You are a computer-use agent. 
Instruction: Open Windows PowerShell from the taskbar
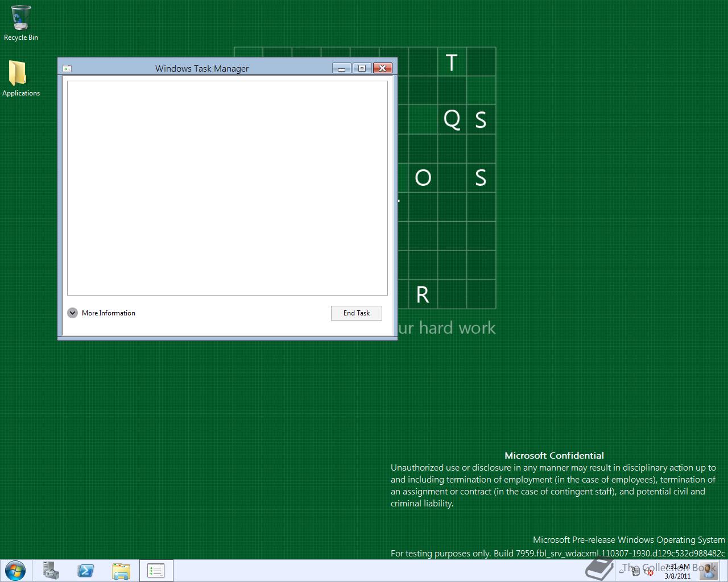pos(86,571)
